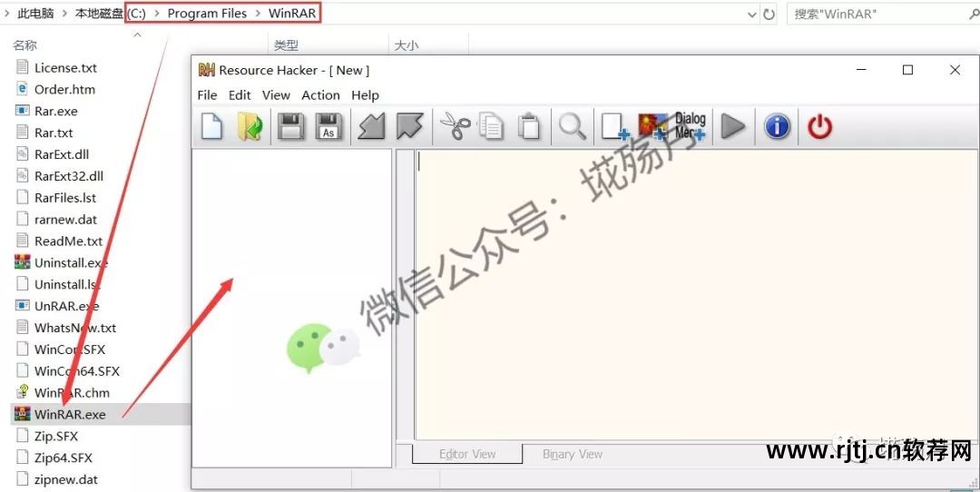The height and width of the screenshot is (492, 980).
Task: Click the Add image resource icon
Action: pyautogui.click(x=653, y=126)
